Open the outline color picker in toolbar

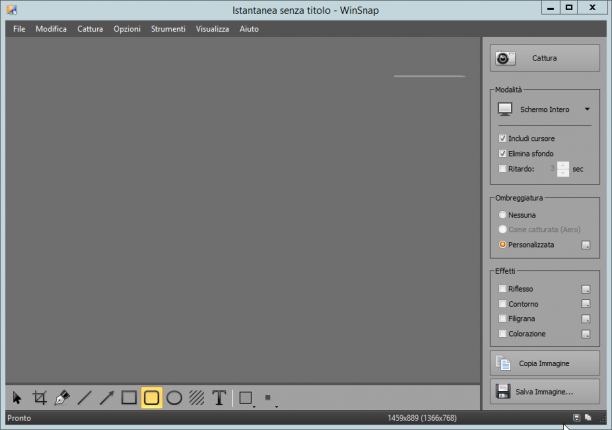[247, 398]
